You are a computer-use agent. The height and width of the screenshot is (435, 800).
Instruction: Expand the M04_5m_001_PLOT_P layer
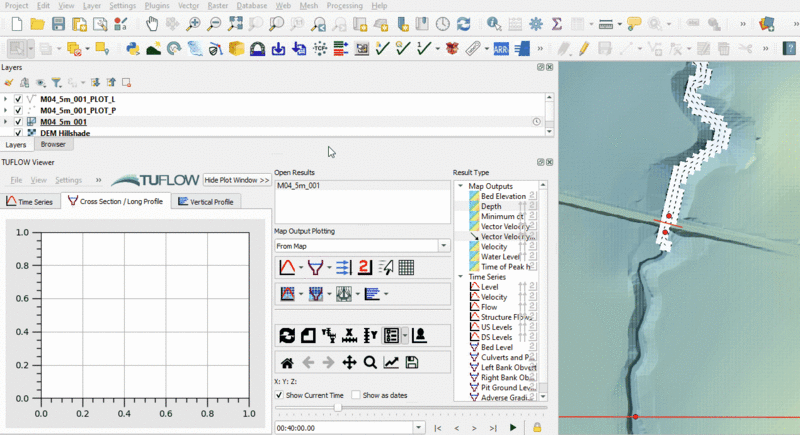[6, 110]
